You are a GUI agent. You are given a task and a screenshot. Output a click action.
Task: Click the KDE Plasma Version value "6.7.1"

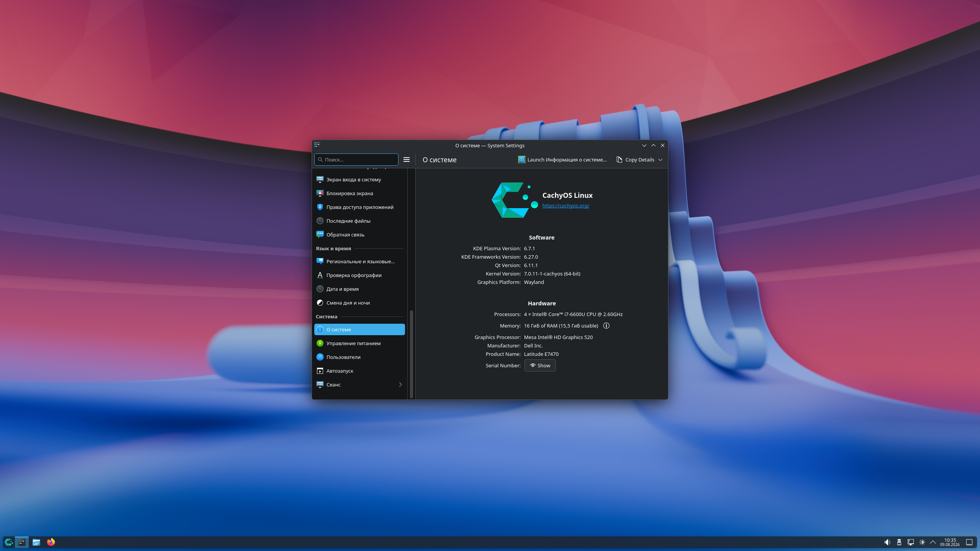coord(529,248)
